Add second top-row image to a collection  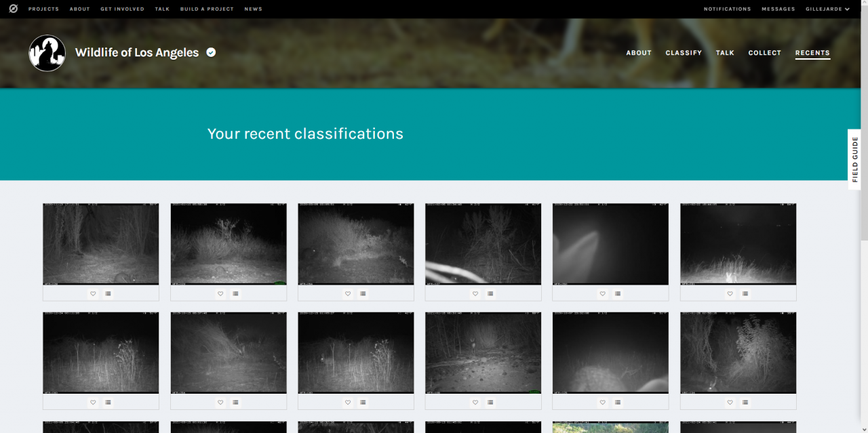tap(235, 293)
